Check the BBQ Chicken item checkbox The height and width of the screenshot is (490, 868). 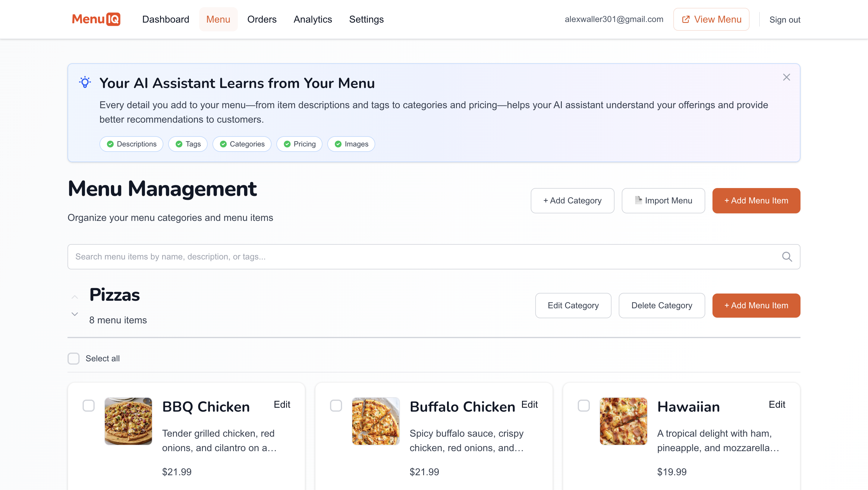pyautogui.click(x=89, y=406)
